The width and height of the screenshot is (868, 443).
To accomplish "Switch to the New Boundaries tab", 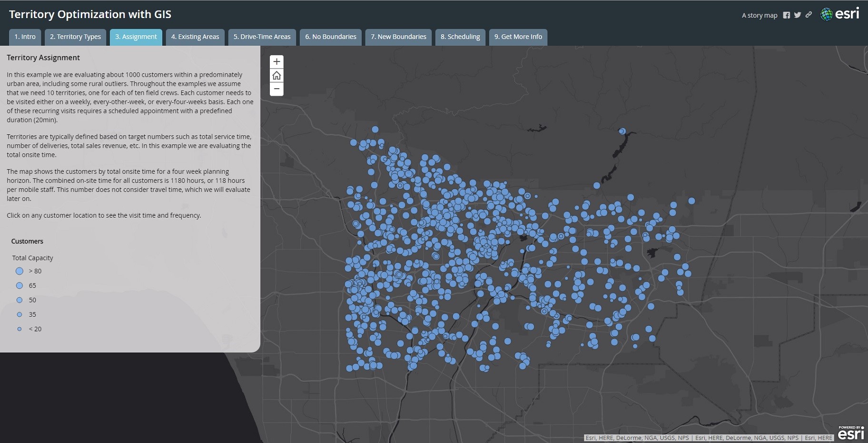I will [x=398, y=37].
